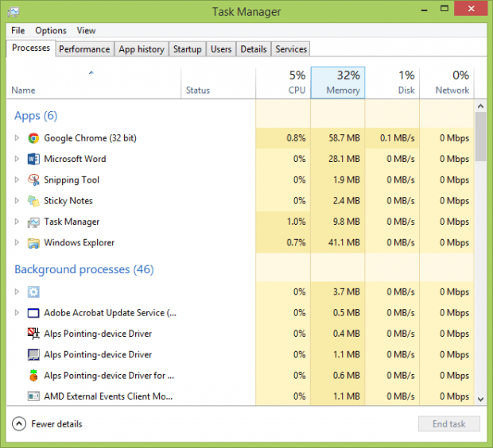Click the Snipping Tool scissors icon

pyautogui.click(x=33, y=180)
